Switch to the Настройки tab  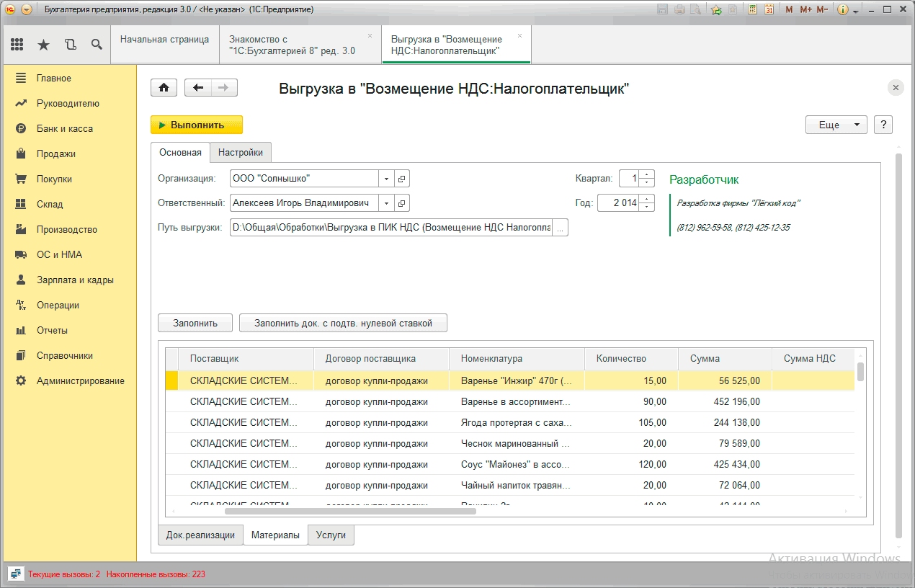coord(241,153)
